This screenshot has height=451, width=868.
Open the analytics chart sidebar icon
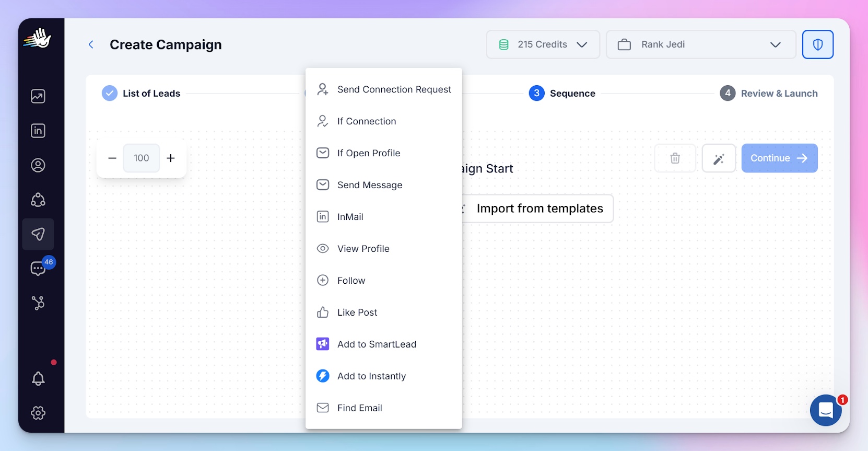[38, 96]
